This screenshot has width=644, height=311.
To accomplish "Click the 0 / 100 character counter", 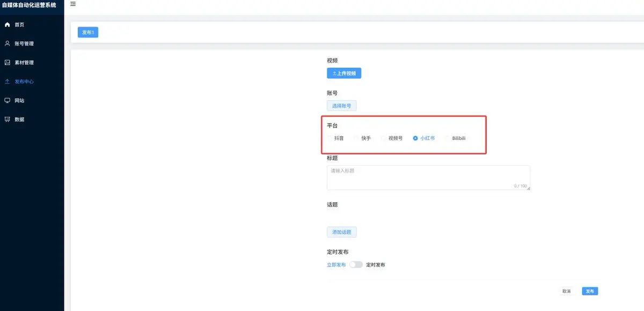I will (x=520, y=186).
